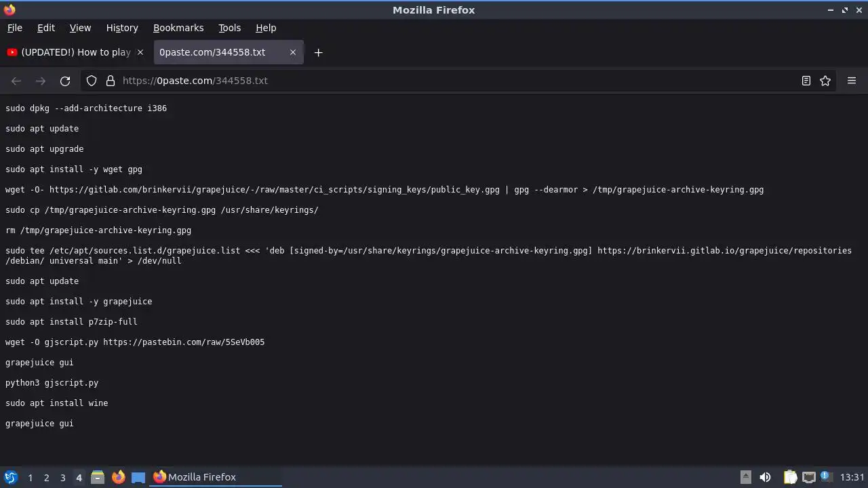Open the File menu
The image size is (868, 488).
14,28
